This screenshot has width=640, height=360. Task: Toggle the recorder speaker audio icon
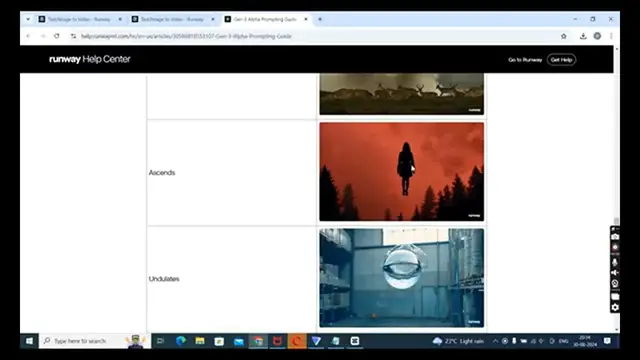[615, 273]
